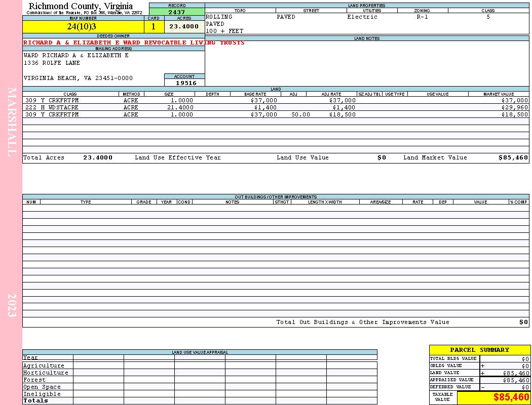Click the Forest row label
532x405 pixels.
[34, 380]
